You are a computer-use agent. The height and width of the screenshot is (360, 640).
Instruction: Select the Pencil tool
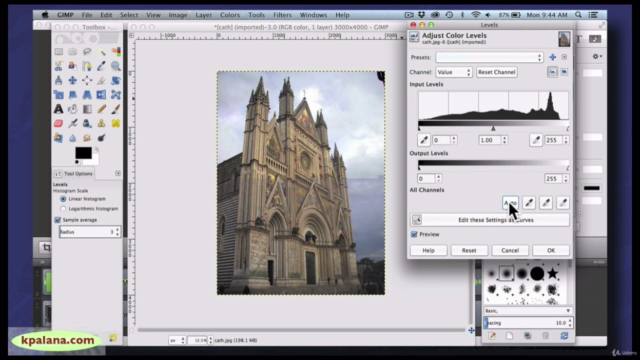tap(101, 109)
